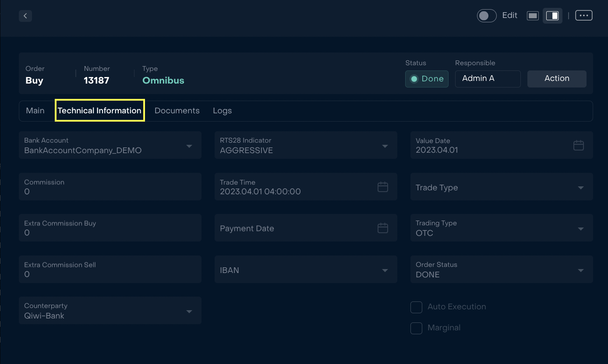Check the Marginal checkbox
Viewport: 608px width, 364px height.
(x=416, y=328)
